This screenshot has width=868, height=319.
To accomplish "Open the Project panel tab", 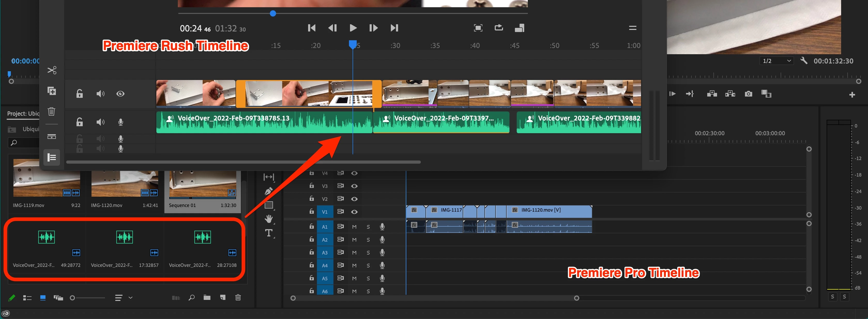I will [x=23, y=114].
